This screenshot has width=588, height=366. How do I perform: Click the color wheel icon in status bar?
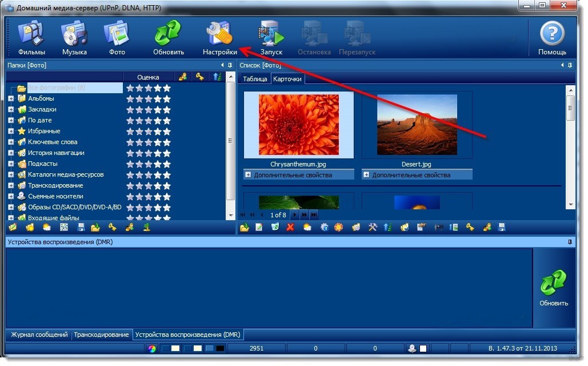pos(152,349)
